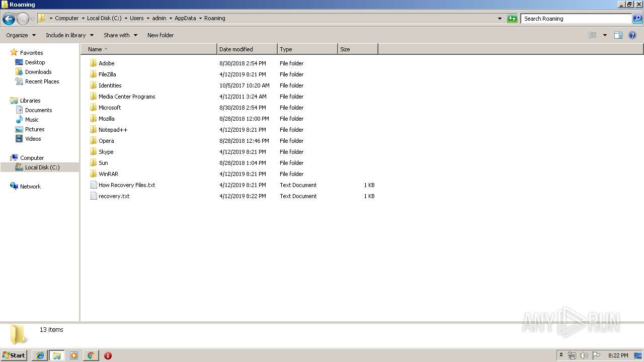Select the recovery.txt file icon
The height and width of the screenshot is (362, 644).
(x=93, y=196)
